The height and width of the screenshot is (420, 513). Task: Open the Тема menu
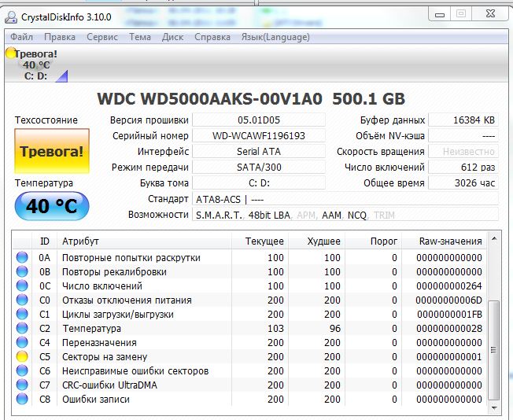[140, 37]
